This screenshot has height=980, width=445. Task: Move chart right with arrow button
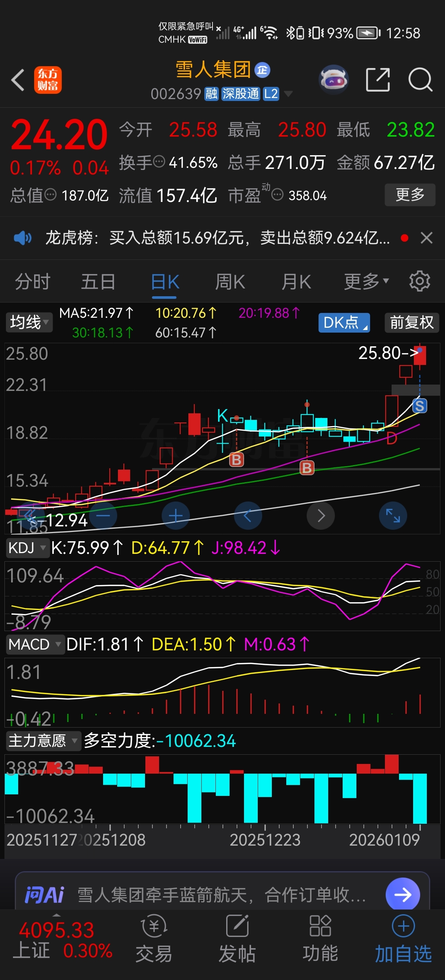pos(321,516)
